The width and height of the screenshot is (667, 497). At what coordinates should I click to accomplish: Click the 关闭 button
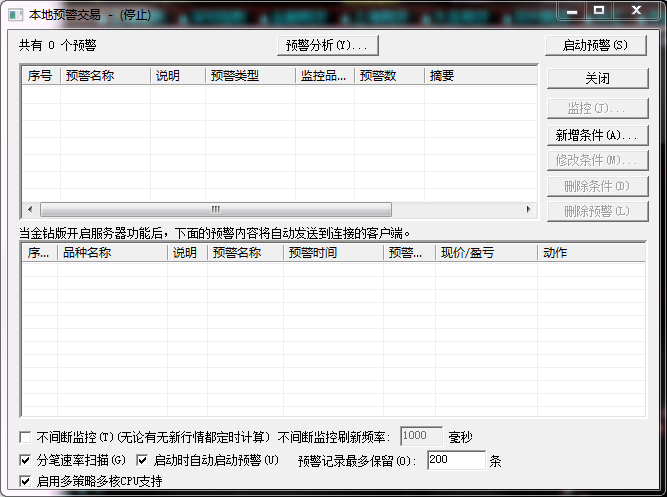click(x=598, y=78)
